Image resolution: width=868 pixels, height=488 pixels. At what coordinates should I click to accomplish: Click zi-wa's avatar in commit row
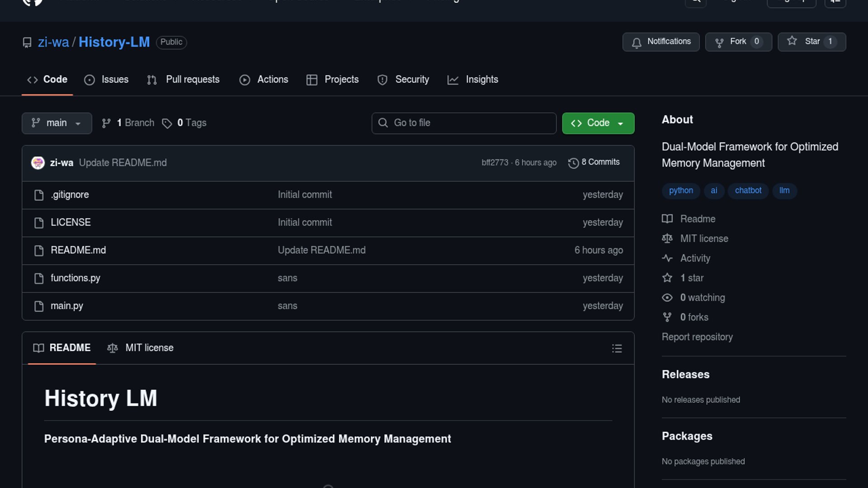(x=38, y=163)
